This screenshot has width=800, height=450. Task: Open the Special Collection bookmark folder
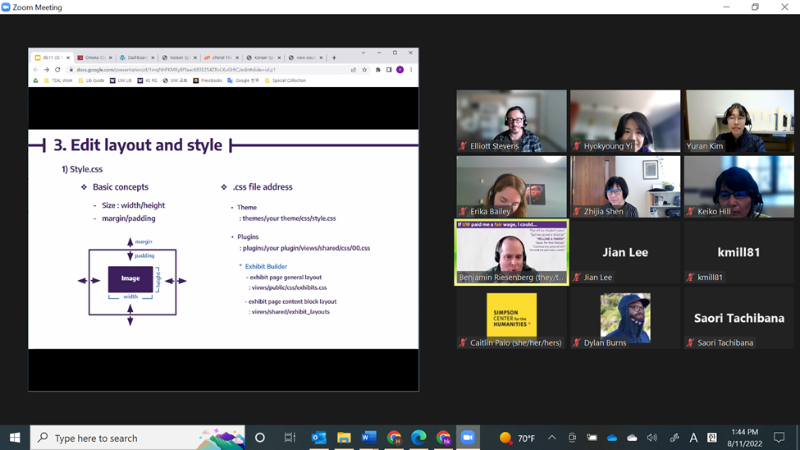pyautogui.click(x=285, y=81)
